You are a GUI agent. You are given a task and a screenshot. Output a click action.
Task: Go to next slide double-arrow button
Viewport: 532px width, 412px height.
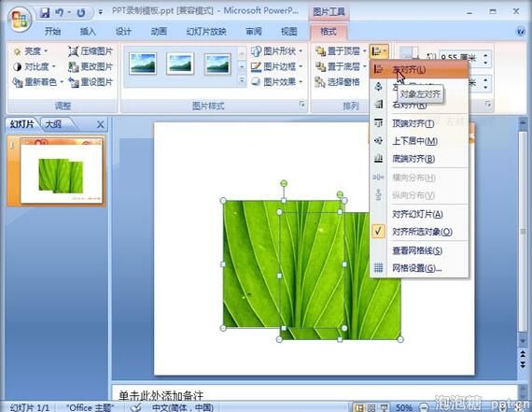(x=523, y=365)
